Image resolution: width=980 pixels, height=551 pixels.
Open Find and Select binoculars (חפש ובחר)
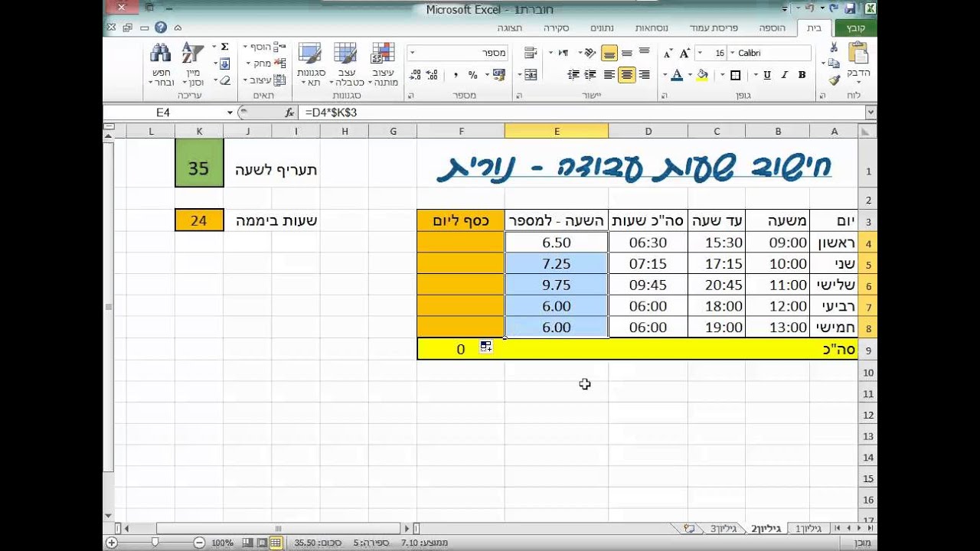(162, 64)
